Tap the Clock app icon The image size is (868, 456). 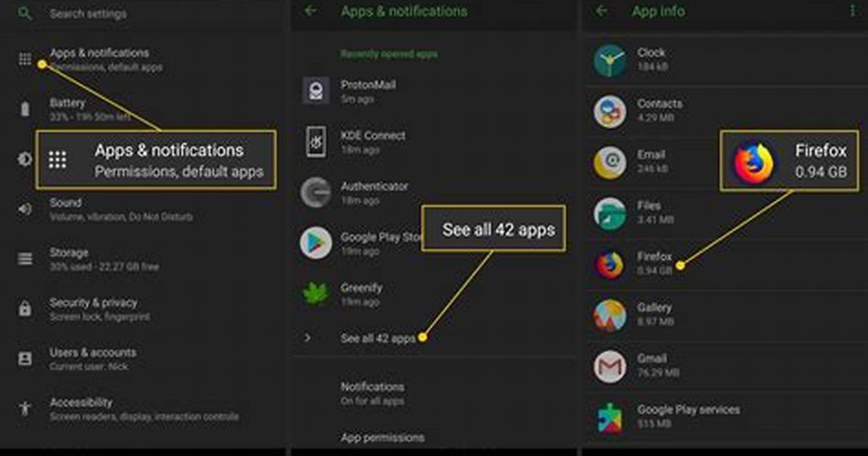610,60
